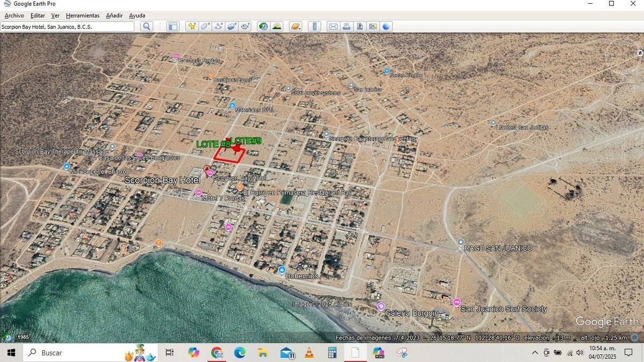The image size is (644, 362).
Task: Add an image overlay
Action: coord(232,26)
